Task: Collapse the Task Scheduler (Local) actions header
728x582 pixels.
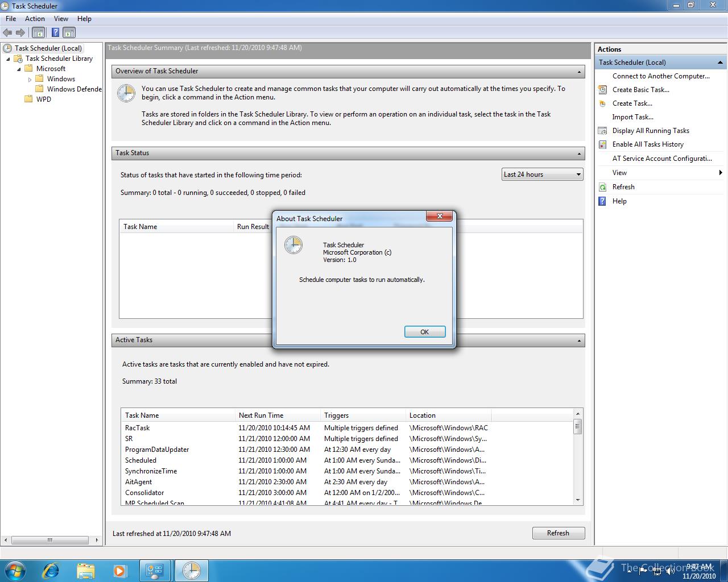Action: 720,63
